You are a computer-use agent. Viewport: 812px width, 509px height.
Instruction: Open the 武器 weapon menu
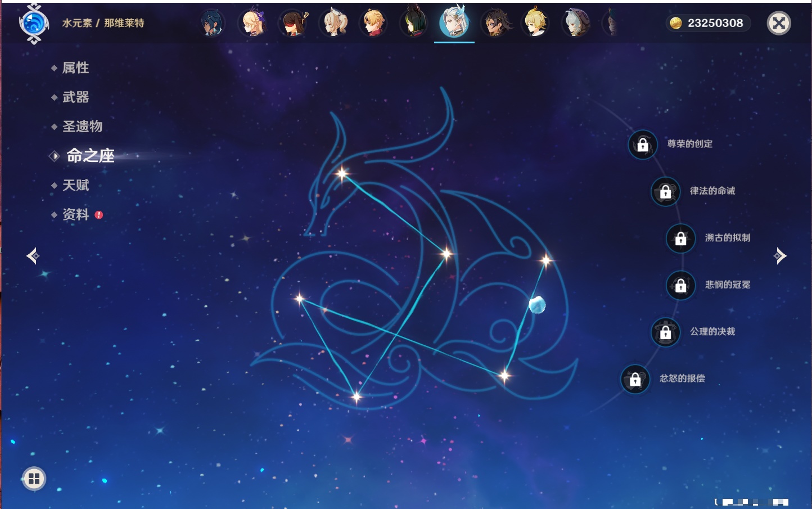tap(75, 97)
